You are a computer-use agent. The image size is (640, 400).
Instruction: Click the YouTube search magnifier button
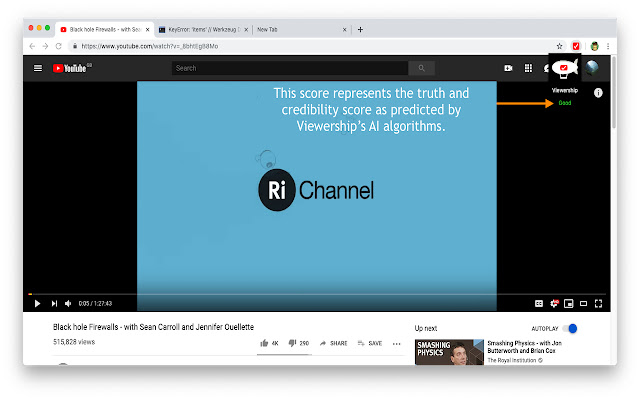[421, 68]
